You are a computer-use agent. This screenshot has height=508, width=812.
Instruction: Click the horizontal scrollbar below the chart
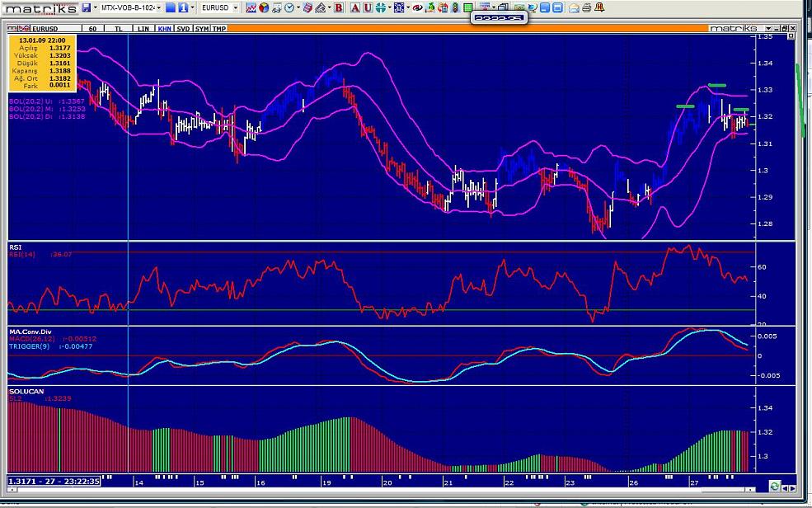412,485
